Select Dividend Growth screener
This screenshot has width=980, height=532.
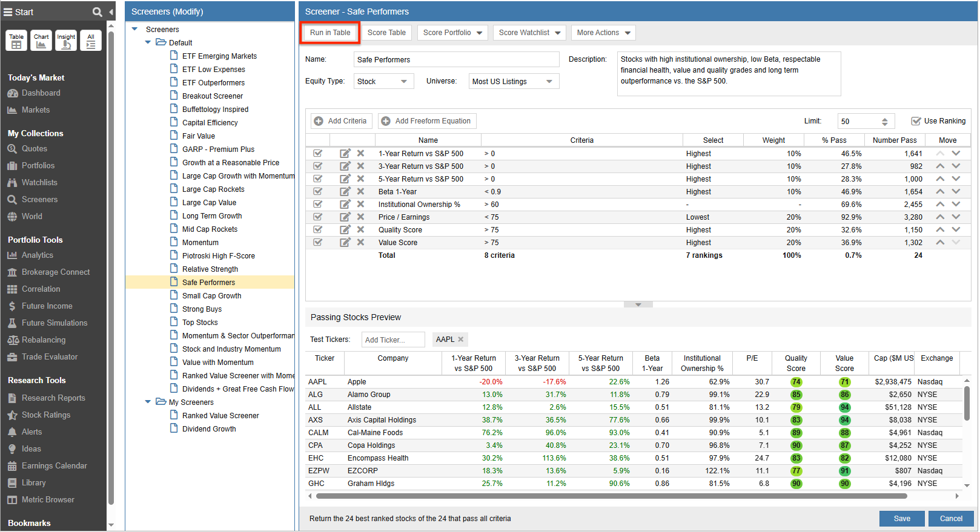pyautogui.click(x=209, y=429)
